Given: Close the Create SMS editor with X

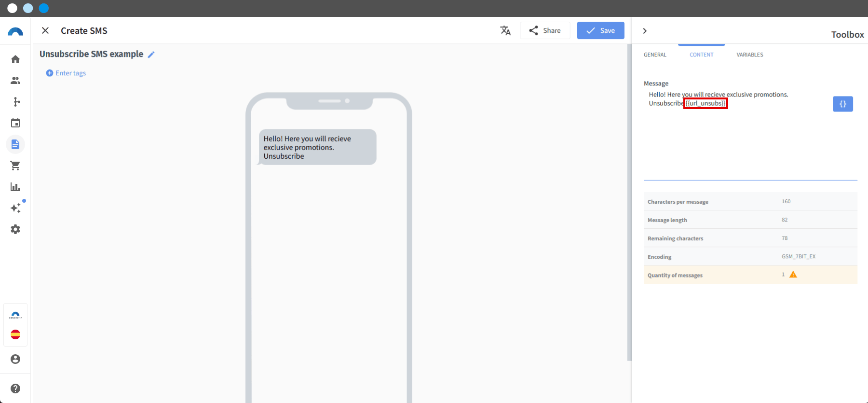Looking at the screenshot, I should 45,30.
